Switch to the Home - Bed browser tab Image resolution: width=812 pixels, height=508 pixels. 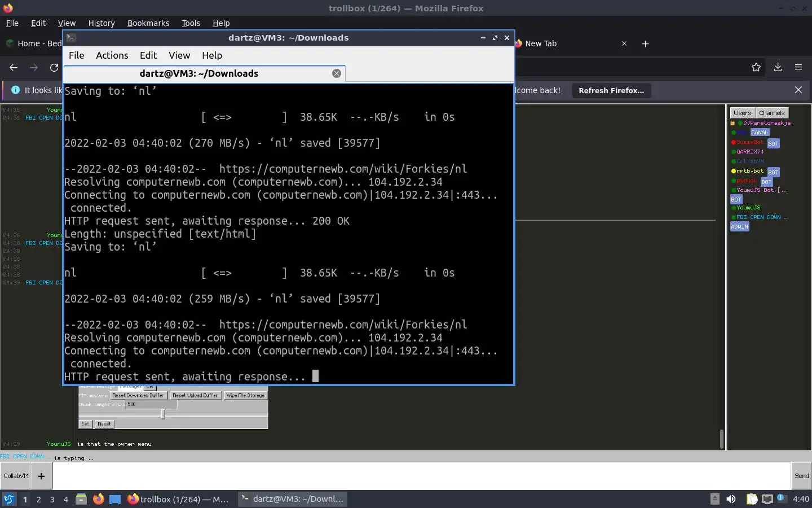click(33, 43)
